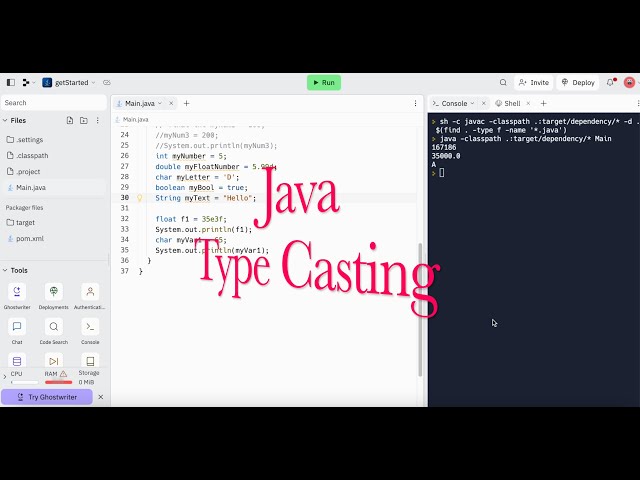Switch to the Shell tab

508,104
